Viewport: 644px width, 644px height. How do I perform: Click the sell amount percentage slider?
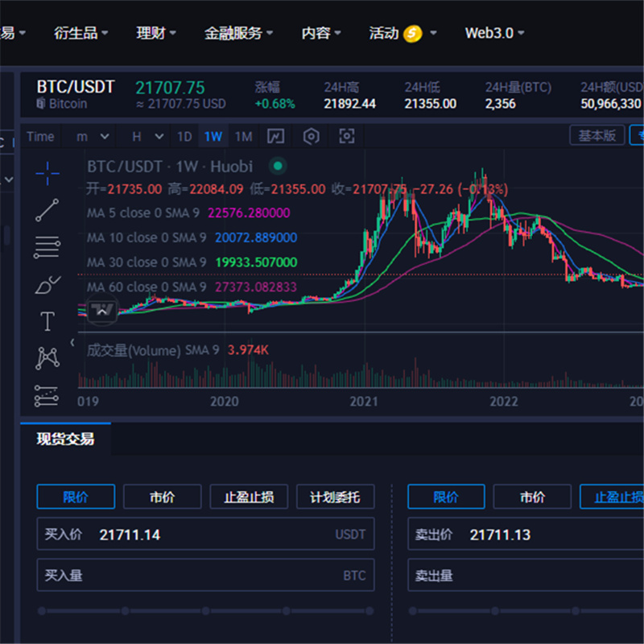[526, 611]
